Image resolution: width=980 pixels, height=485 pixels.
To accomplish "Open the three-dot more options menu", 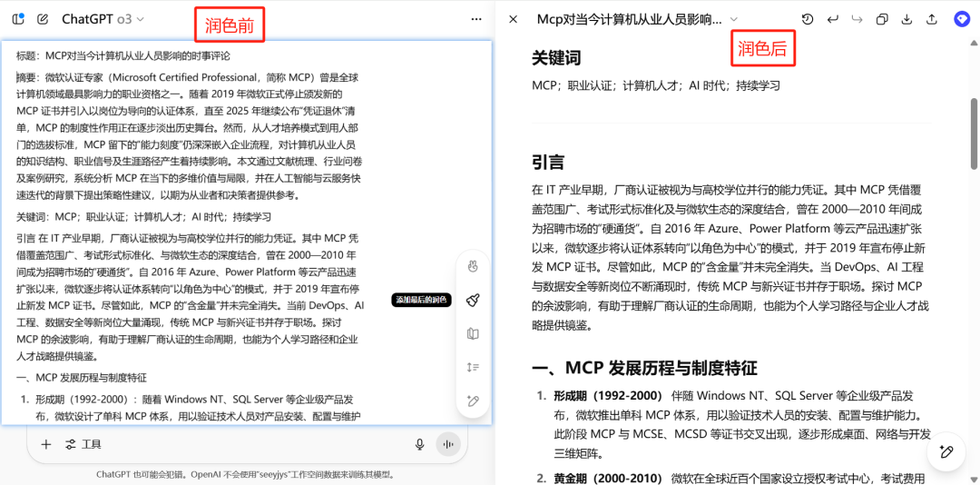I will click(476, 19).
